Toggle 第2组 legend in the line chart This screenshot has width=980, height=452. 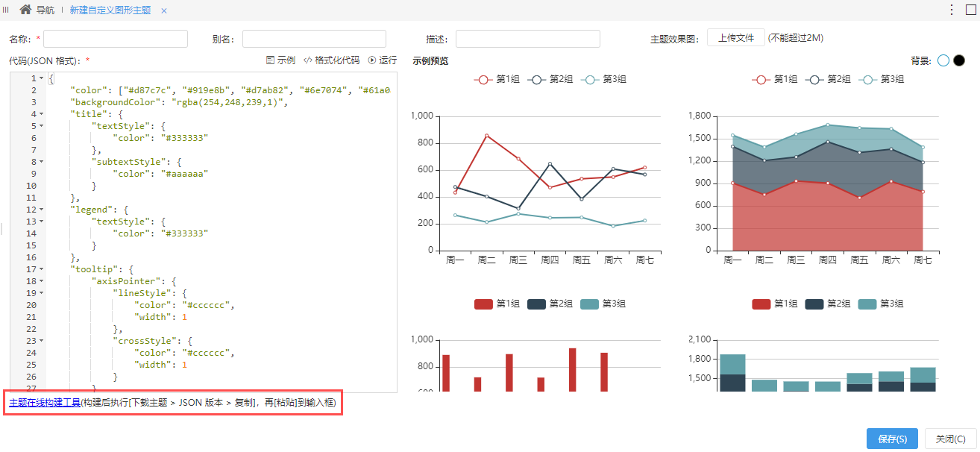point(550,80)
